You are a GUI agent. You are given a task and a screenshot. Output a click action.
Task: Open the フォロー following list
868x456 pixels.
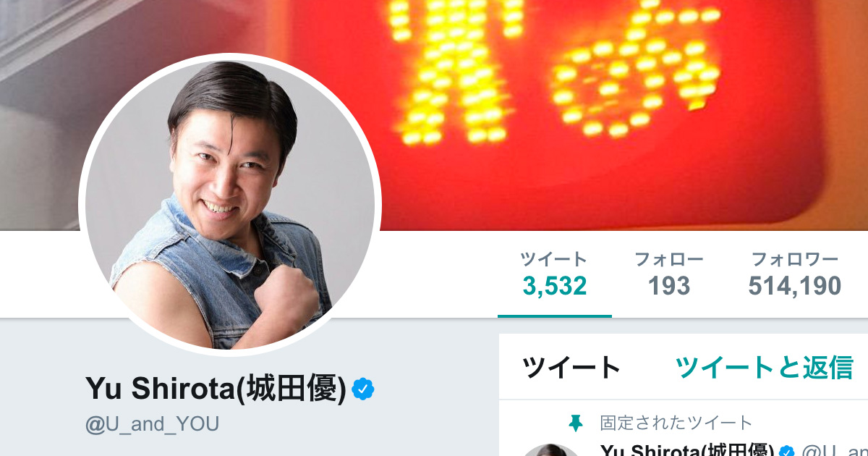(669, 275)
